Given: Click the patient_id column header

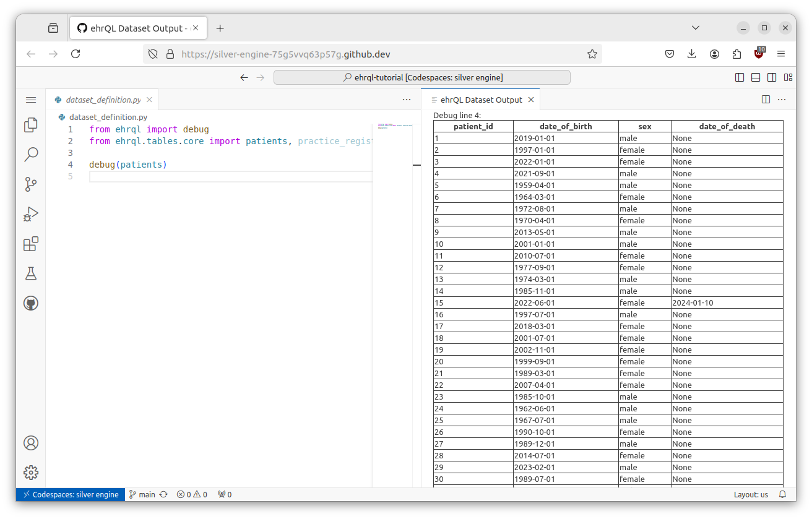Looking at the screenshot, I should coord(473,126).
